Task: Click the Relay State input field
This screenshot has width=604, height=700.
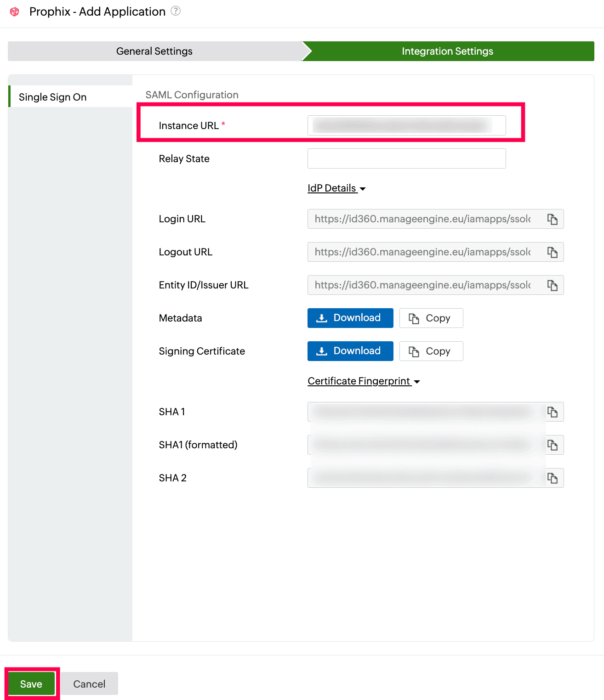Action: pos(407,158)
